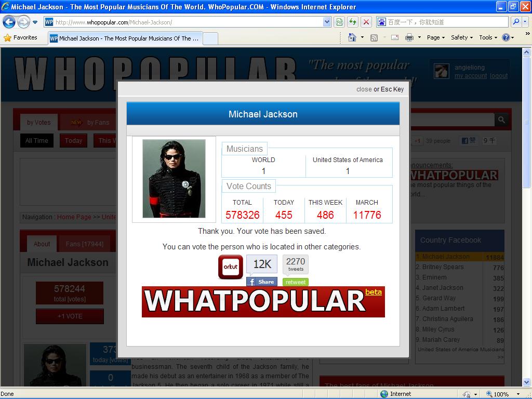Viewport: 532px width, 399px height.
Task: Click the Favorites star button
Action: 21,37
